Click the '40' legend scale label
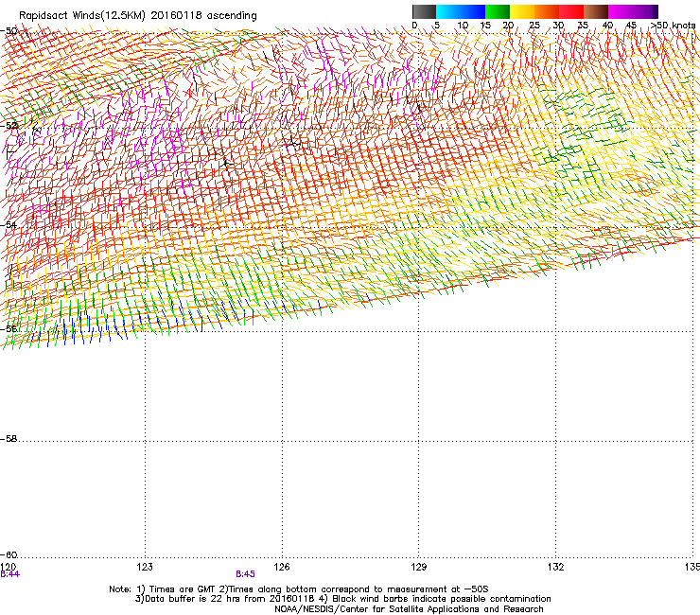 click(x=607, y=26)
